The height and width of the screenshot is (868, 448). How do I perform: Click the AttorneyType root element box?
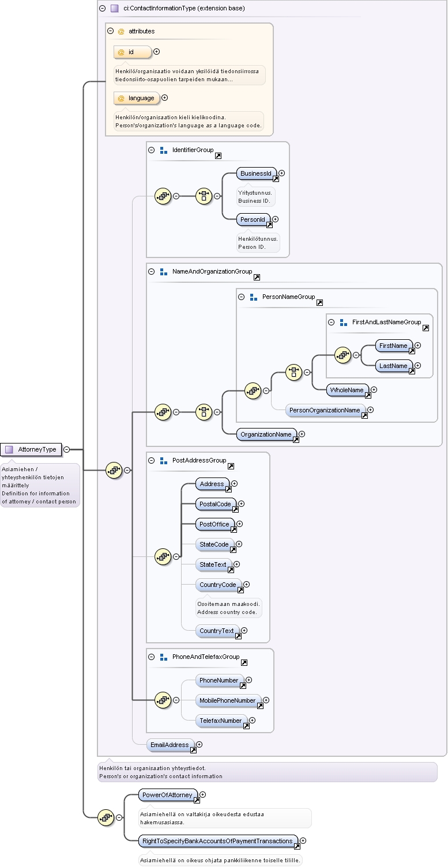click(31, 449)
